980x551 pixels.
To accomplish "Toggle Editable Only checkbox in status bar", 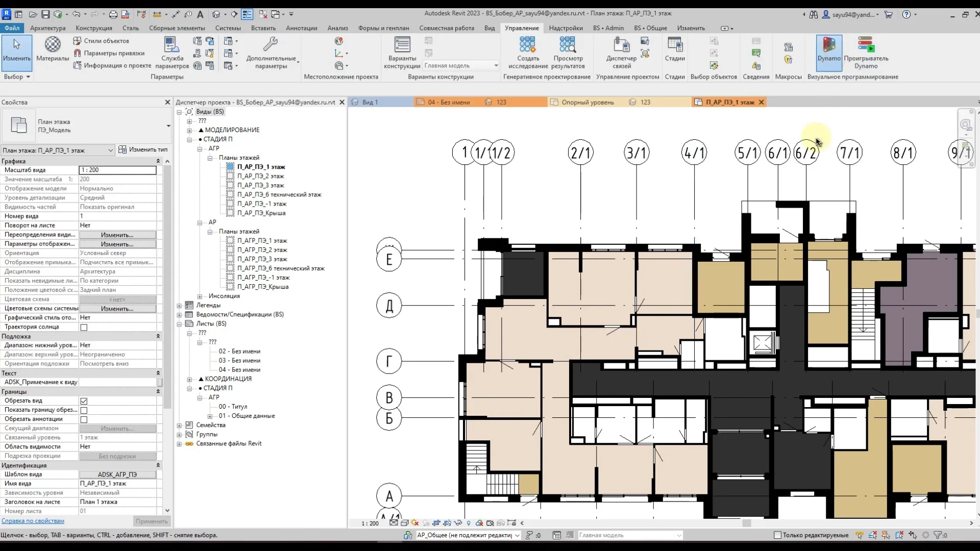I will pyautogui.click(x=778, y=535).
